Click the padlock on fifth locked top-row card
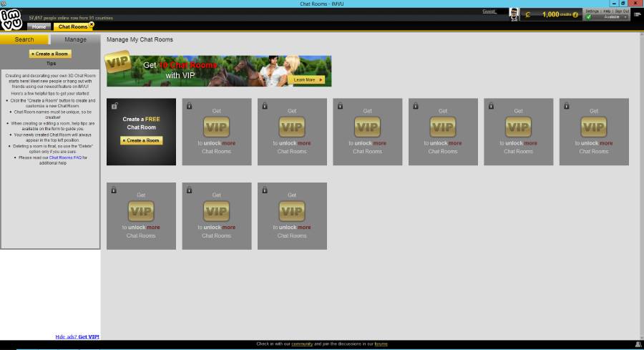The width and height of the screenshot is (644, 350). click(x=491, y=106)
